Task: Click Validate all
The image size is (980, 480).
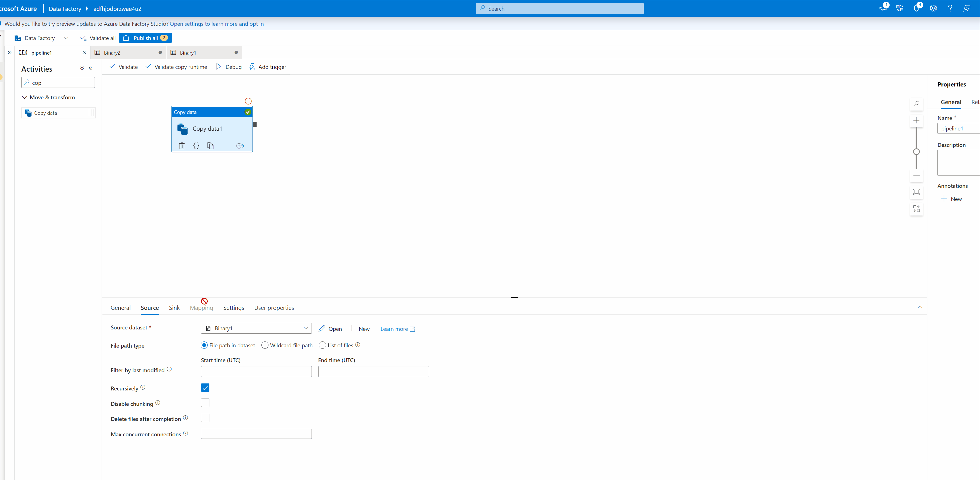Action: (98, 38)
